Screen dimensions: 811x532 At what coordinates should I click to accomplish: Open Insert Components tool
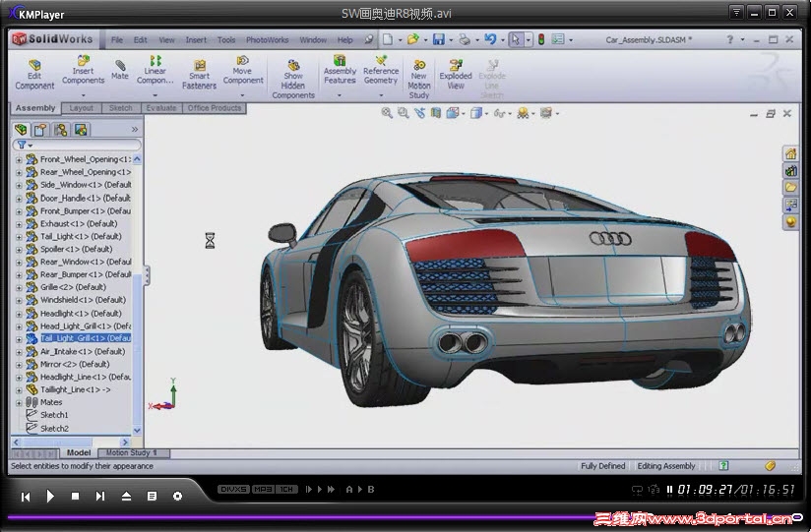point(83,70)
